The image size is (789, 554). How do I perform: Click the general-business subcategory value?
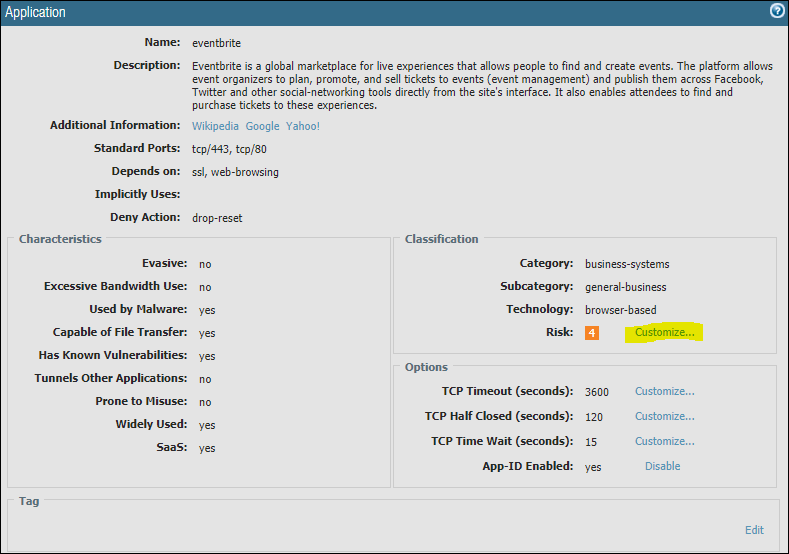(x=627, y=287)
